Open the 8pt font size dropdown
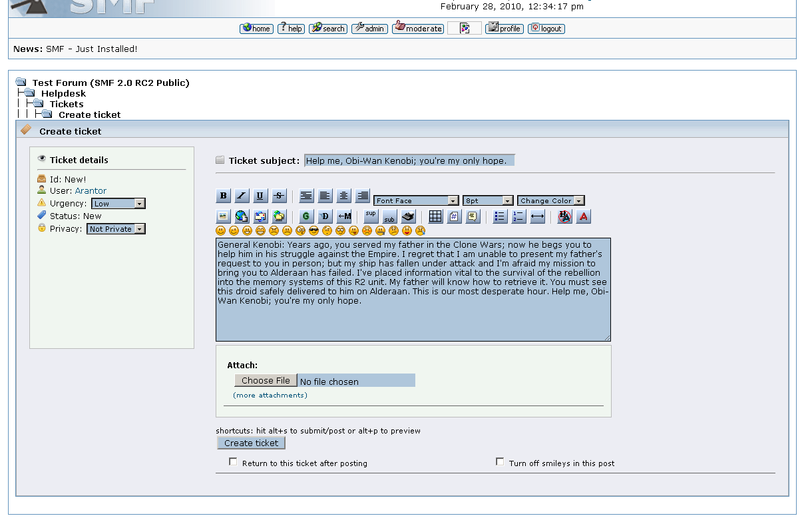 pyautogui.click(x=489, y=200)
